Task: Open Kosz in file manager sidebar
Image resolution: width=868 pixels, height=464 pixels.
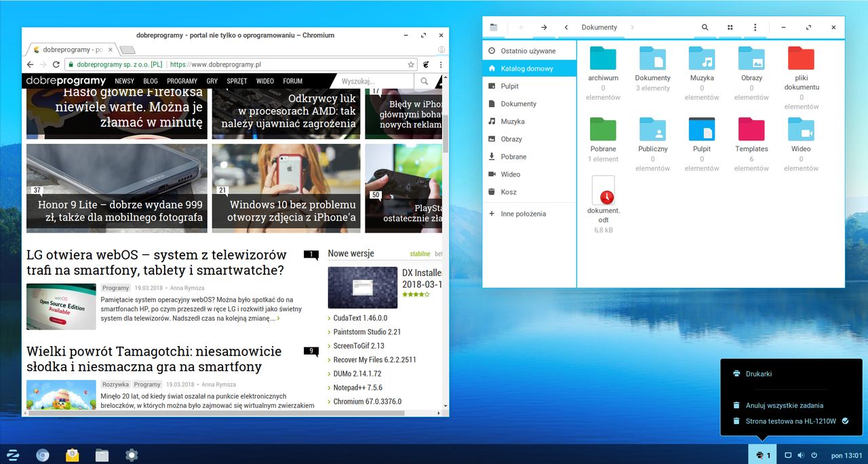Action: [x=529, y=192]
